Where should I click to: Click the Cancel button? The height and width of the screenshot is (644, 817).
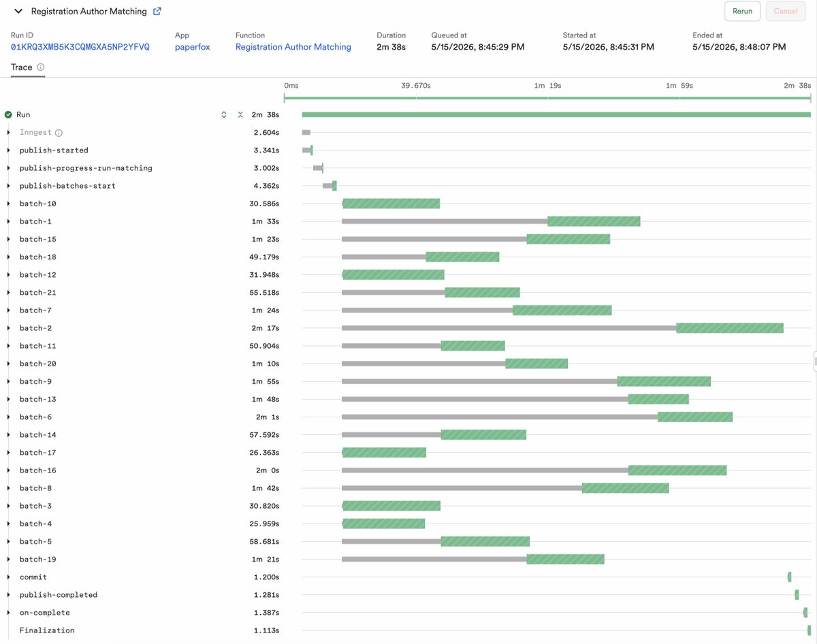coord(785,12)
